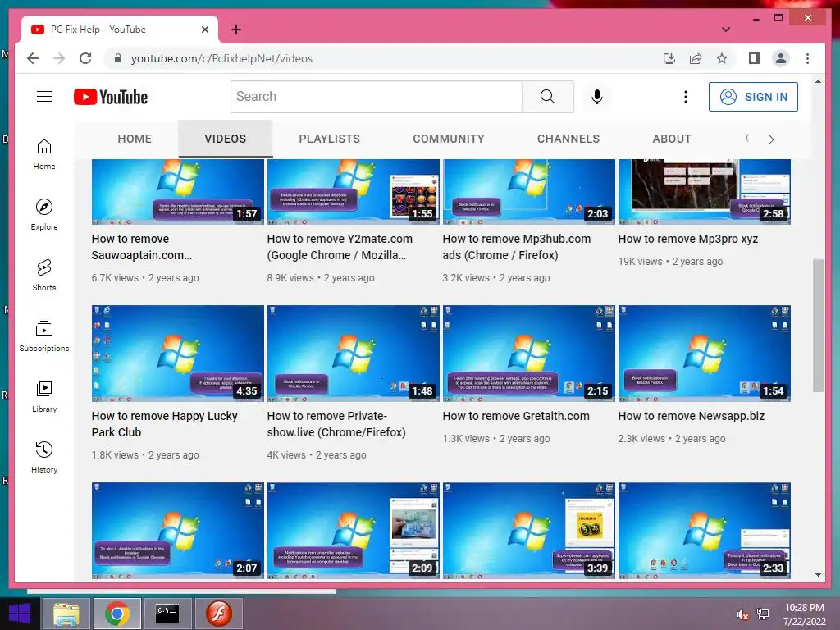Select the VIDEOS channel tab
The image size is (840, 630).
pyautogui.click(x=225, y=139)
